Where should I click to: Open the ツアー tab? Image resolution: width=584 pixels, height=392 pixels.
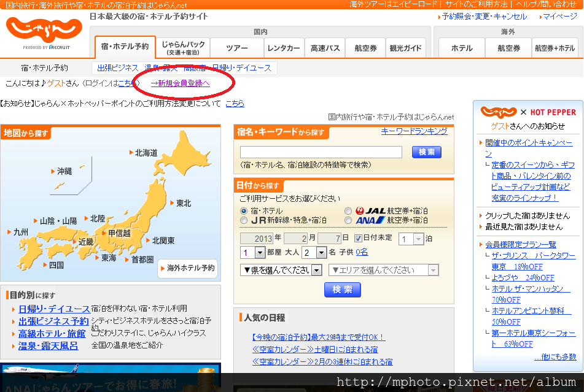tap(237, 48)
